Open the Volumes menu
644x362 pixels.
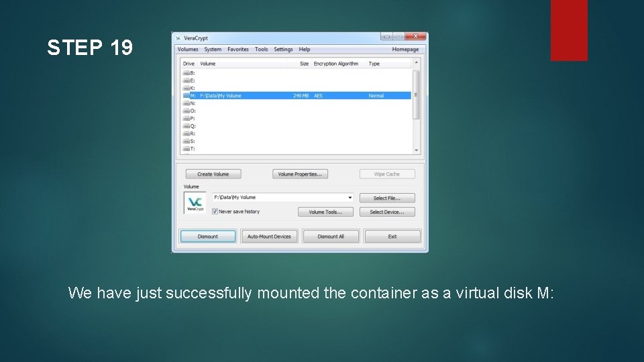188,49
